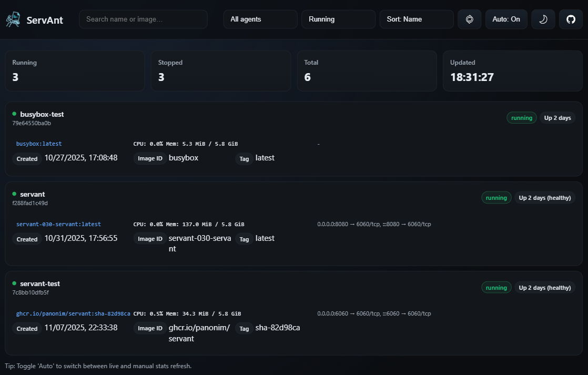Click the ServAnt ant logo icon
588x375 pixels.
(x=13, y=20)
